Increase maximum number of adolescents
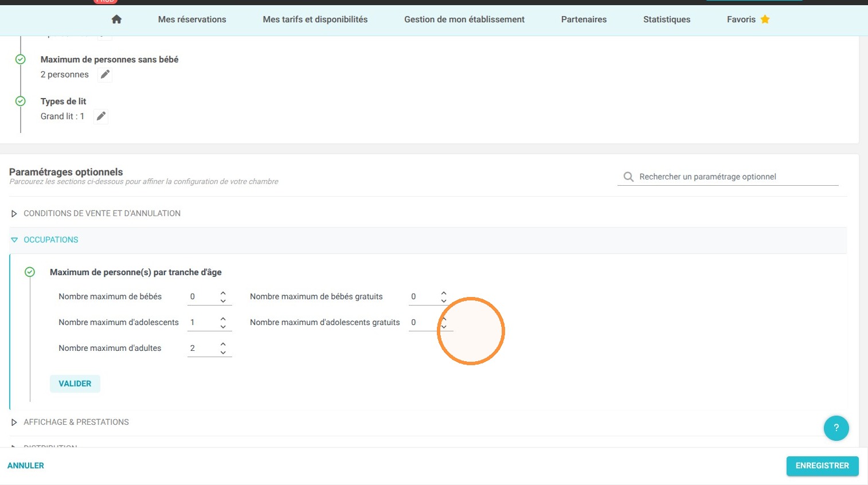This screenshot has height=485, width=868. click(223, 319)
